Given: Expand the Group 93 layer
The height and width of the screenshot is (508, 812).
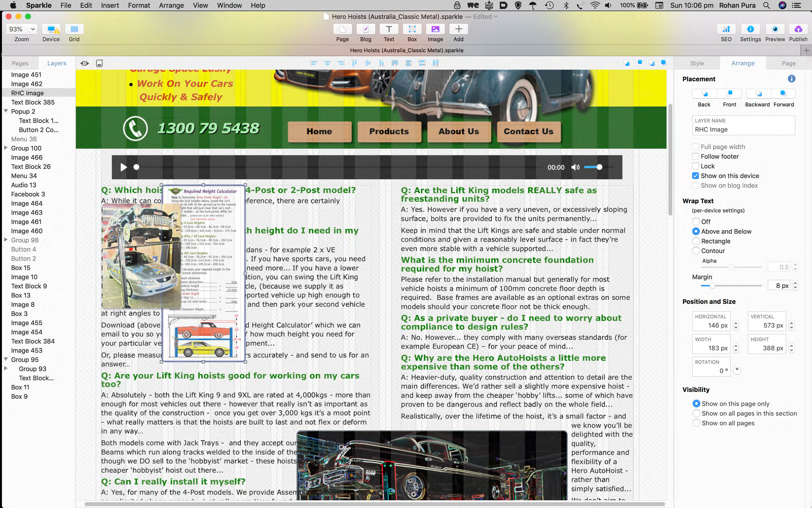Looking at the screenshot, I should coord(6,369).
